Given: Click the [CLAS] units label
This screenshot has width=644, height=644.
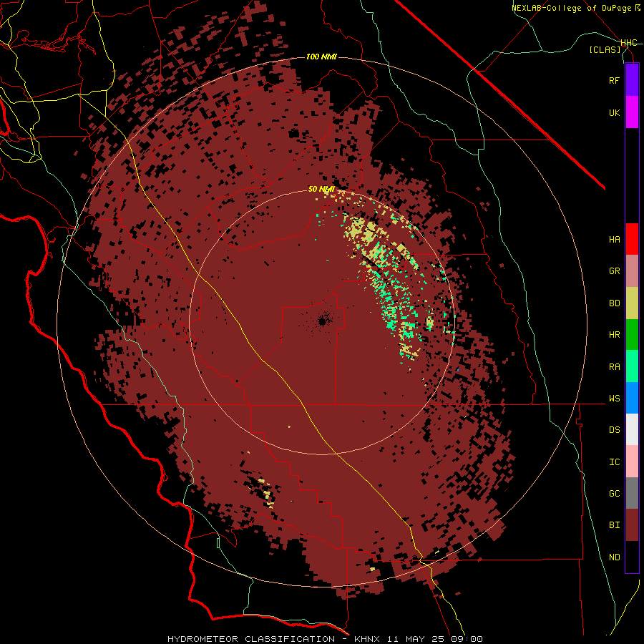Looking at the screenshot, I should click(x=605, y=49).
